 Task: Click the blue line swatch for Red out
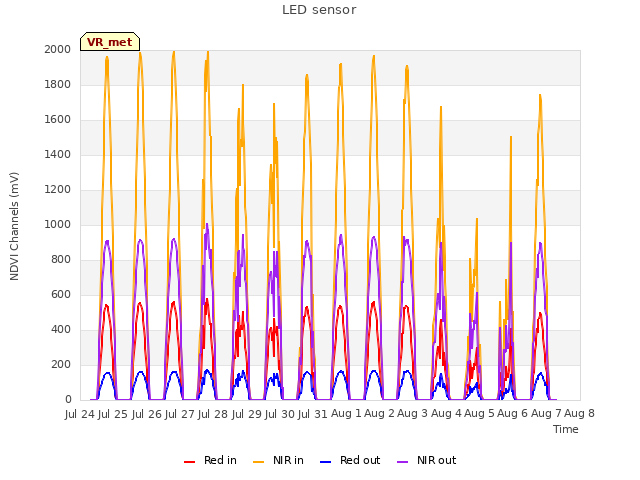pos(325,462)
